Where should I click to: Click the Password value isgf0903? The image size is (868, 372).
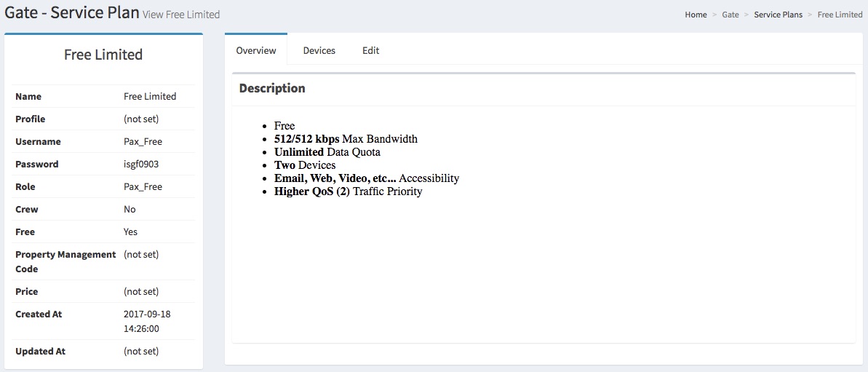(141, 164)
